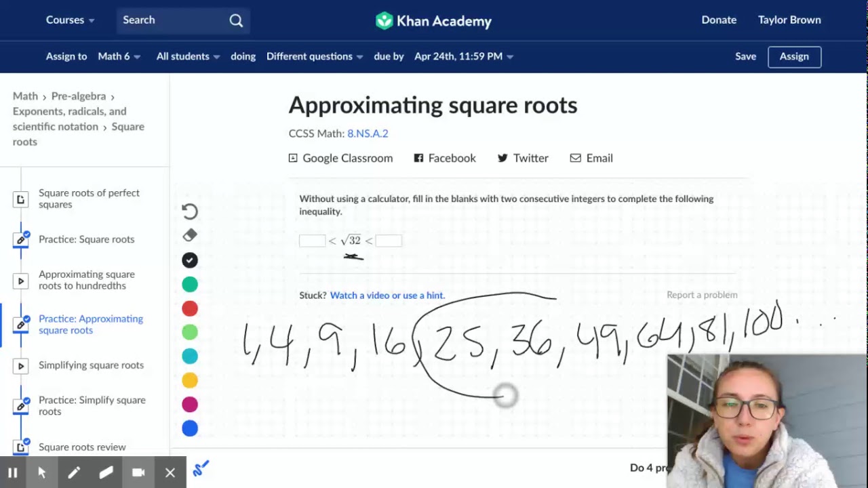Click article icon beside Square roots review
868x488 pixels.
tap(21, 447)
